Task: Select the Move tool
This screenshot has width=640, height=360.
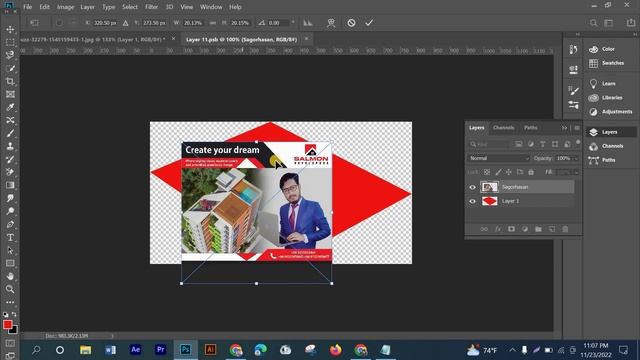Action: (x=10, y=29)
